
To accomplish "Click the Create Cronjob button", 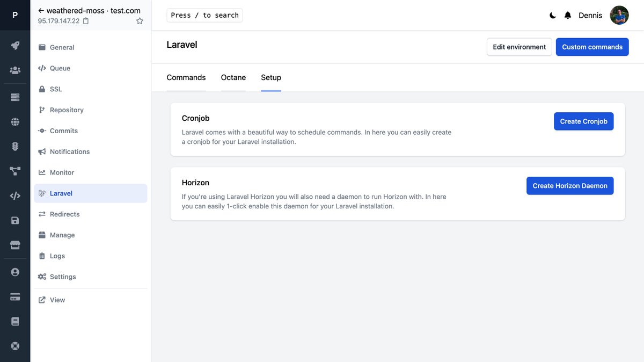I will 583,121.
